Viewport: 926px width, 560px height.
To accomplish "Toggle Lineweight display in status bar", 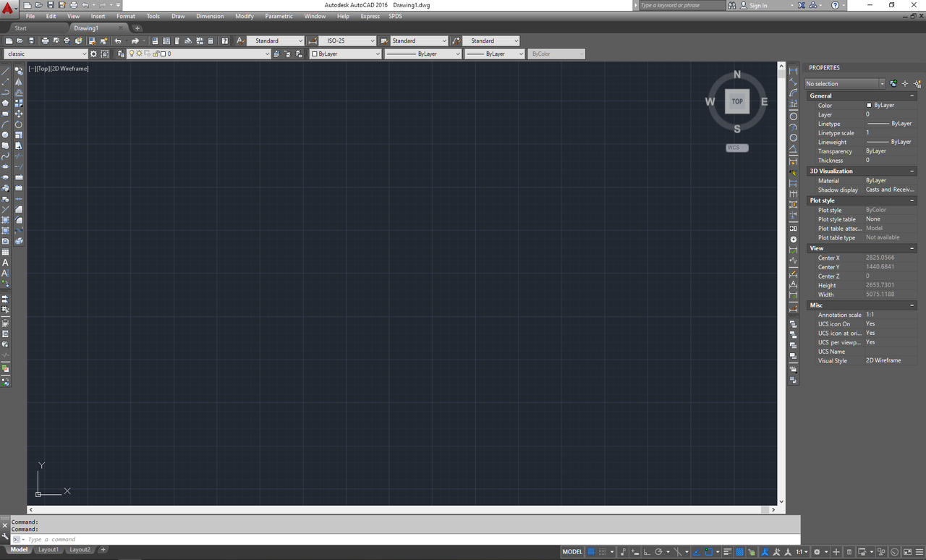I will (727, 551).
